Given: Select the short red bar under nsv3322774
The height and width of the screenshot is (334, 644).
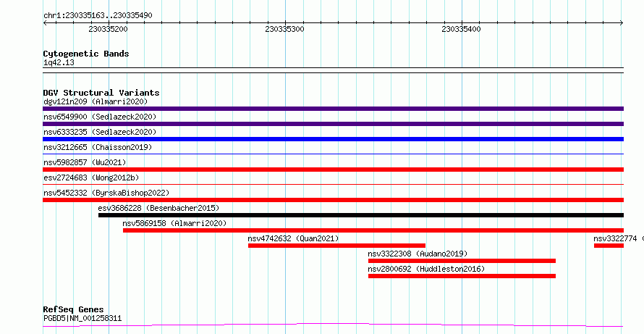Looking at the screenshot, I should (609, 246).
